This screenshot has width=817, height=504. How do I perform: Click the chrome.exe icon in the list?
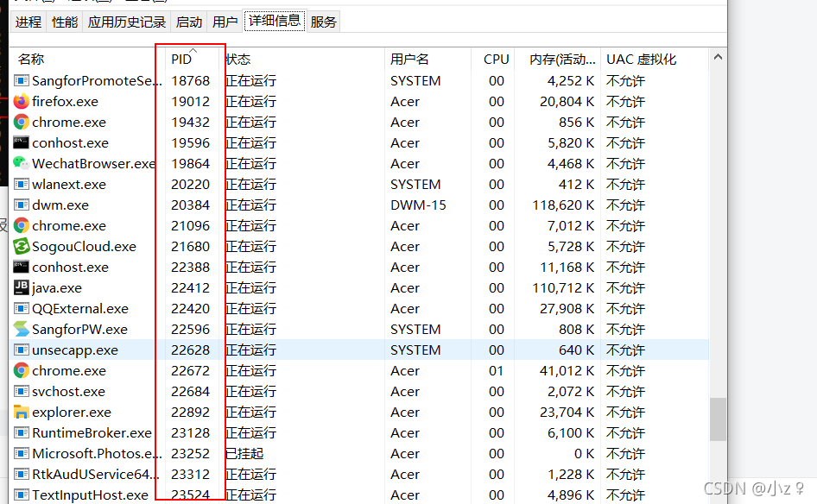click(23, 122)
